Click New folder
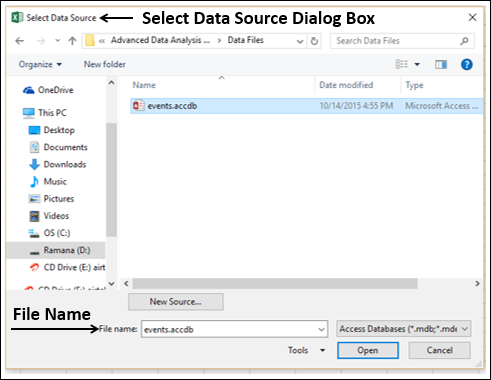Viewport: 491px width, 380px height. (105, 64)
